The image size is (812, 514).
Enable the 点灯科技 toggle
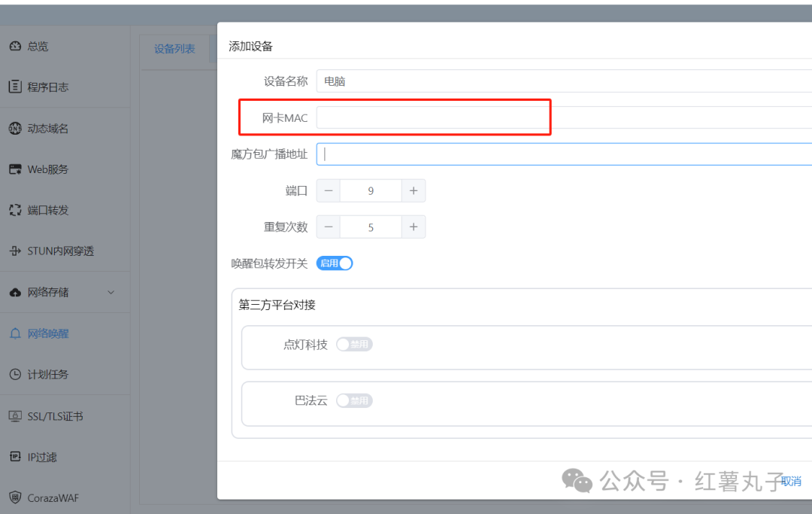point(354,344)
